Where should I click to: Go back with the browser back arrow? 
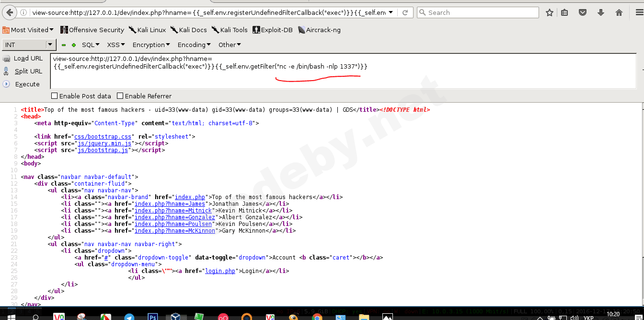coord(10,12)
